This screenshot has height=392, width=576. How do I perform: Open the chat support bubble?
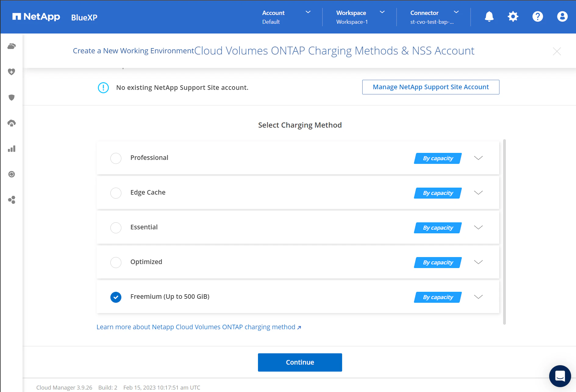560,376
